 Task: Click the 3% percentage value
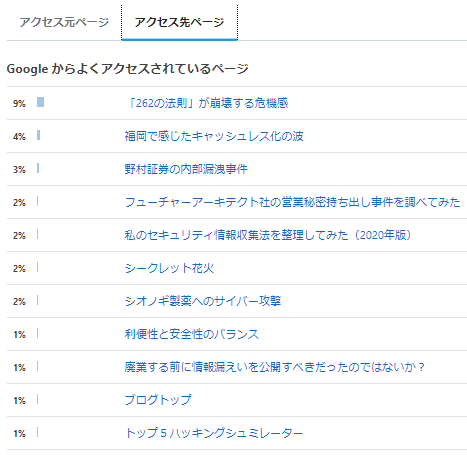click(x=19, y=170)
